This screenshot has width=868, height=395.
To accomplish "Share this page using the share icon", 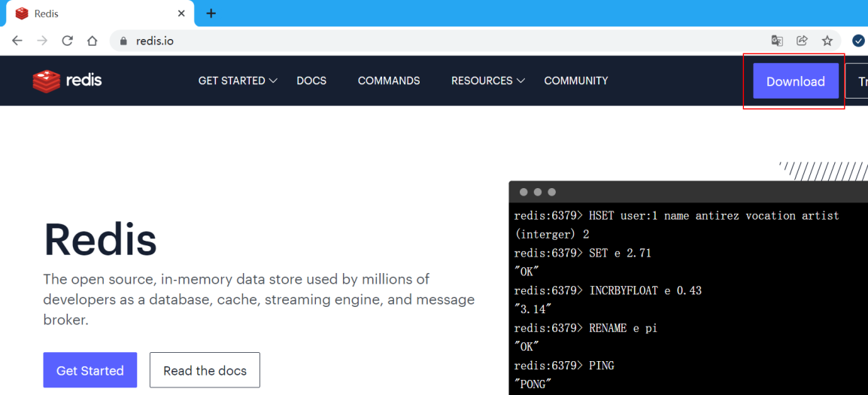I will [802, 41].
